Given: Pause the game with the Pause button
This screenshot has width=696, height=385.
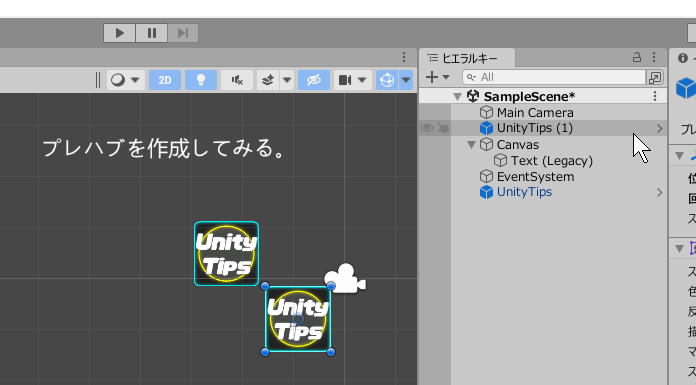Looking at the screenshot, I should coord(151,33).
